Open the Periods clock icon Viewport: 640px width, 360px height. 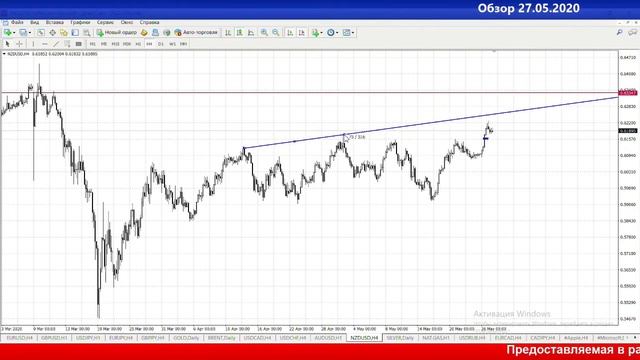[x=331, y=33]
